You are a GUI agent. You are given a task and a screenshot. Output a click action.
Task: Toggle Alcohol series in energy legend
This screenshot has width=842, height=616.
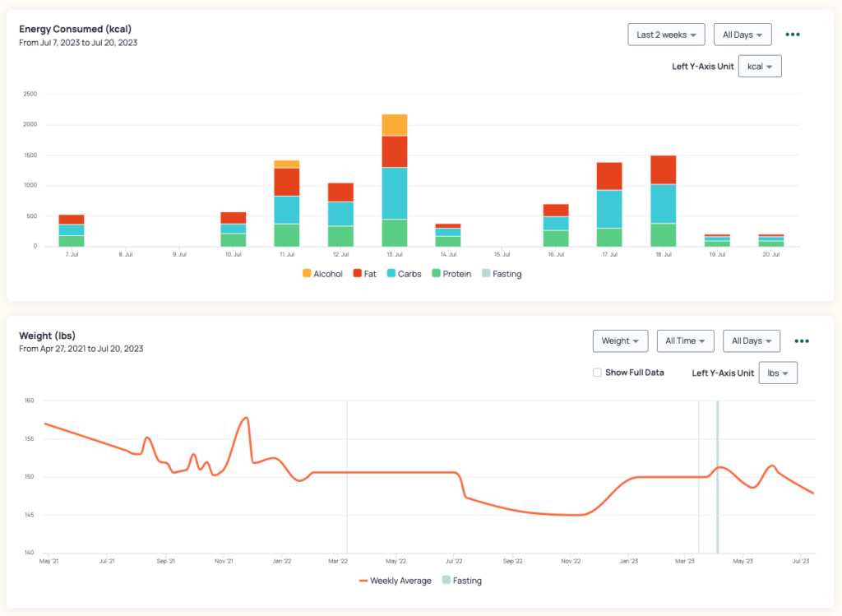pos(322,274)
